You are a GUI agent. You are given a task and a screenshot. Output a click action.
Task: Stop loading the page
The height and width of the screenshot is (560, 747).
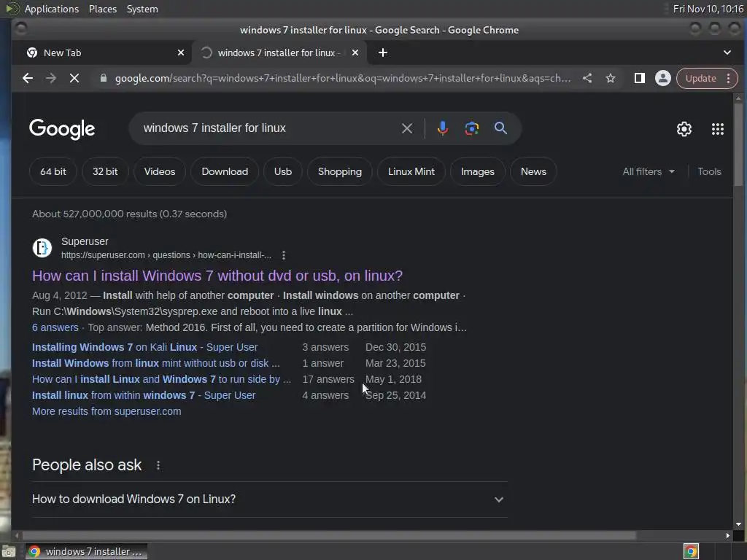tap(74, 78)
